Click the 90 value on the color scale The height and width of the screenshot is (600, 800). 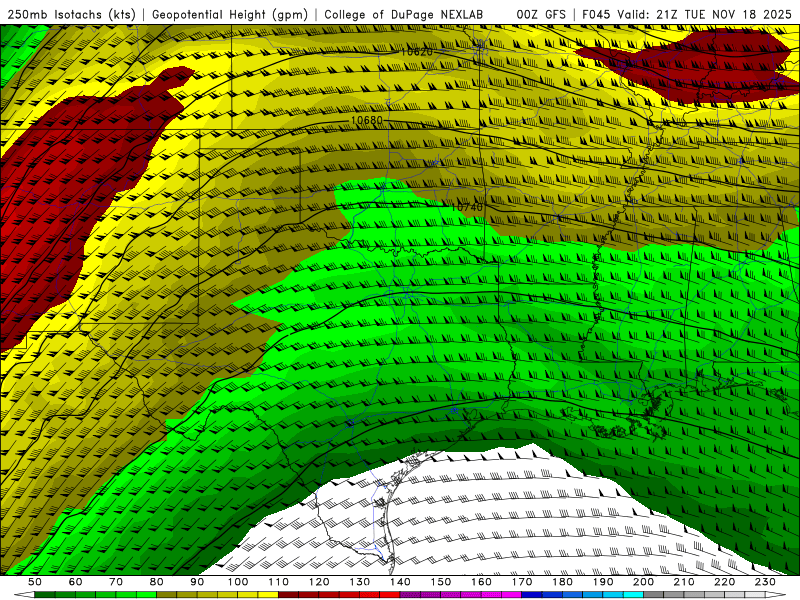197,582
